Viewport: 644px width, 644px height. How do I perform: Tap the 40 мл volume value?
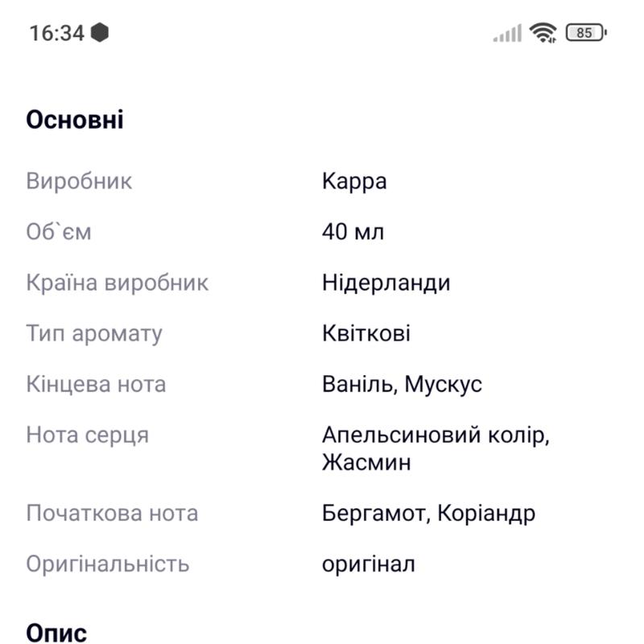click(353, 232)
